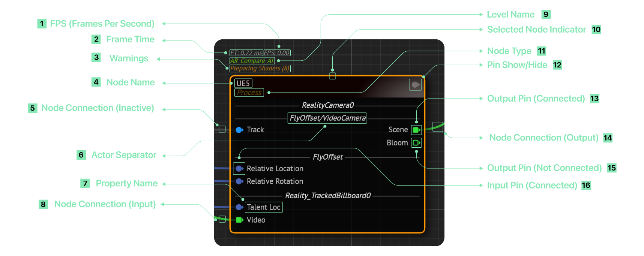Toggle the Pin Show/Hide button
Viewport: 644px width, 256px height.
click(415, 85)
